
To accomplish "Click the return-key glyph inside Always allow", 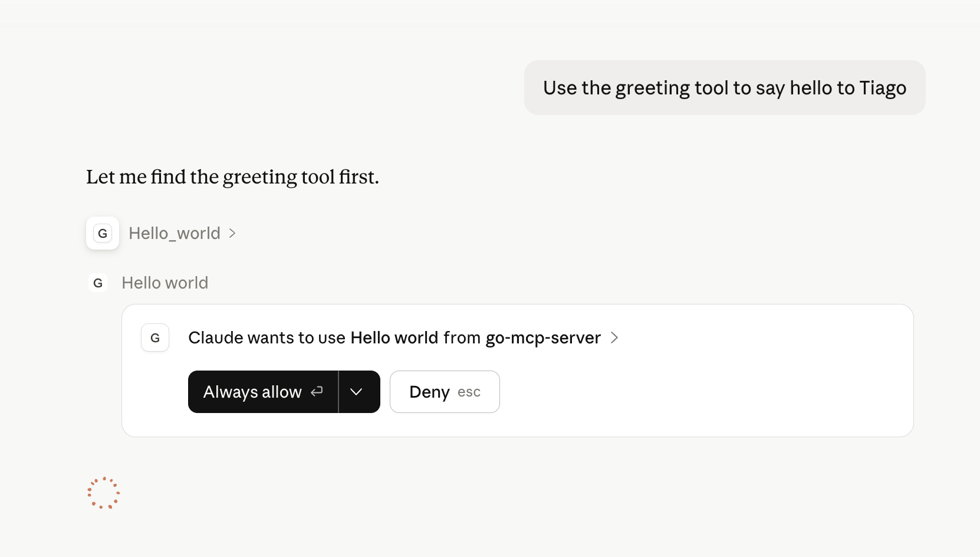I will click(317, 391).
